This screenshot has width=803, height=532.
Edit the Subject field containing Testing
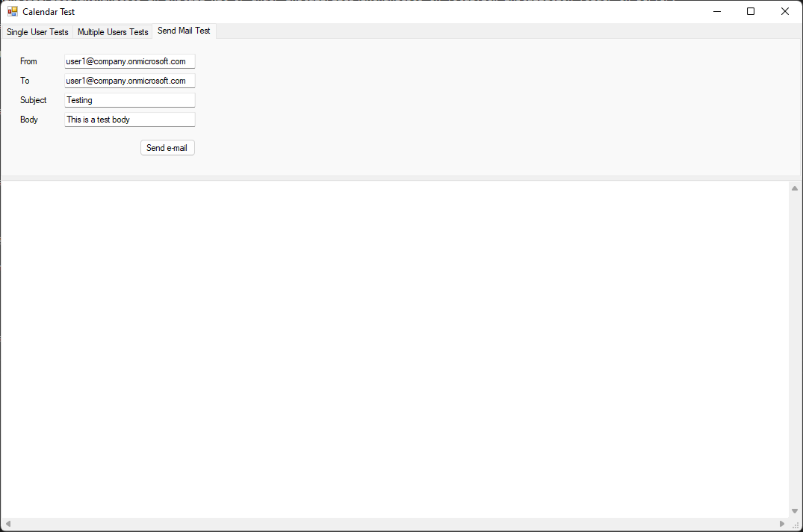129,100
